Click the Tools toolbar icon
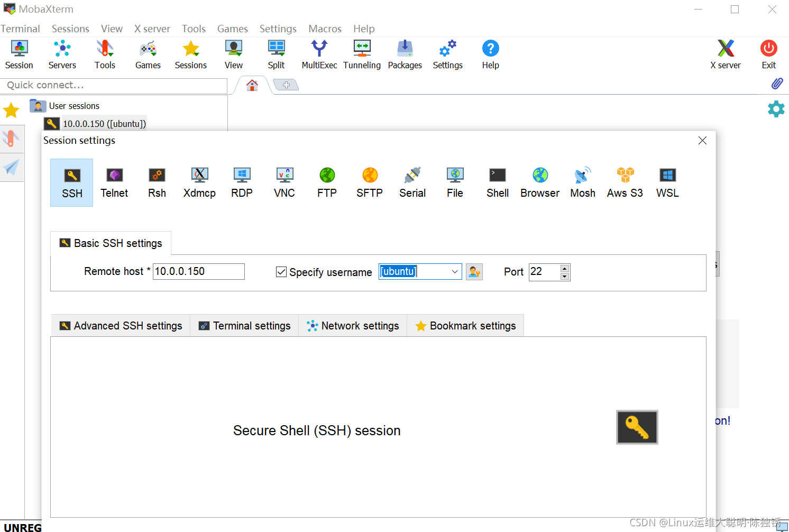This screenshot has height=532, width=789. 105,54
